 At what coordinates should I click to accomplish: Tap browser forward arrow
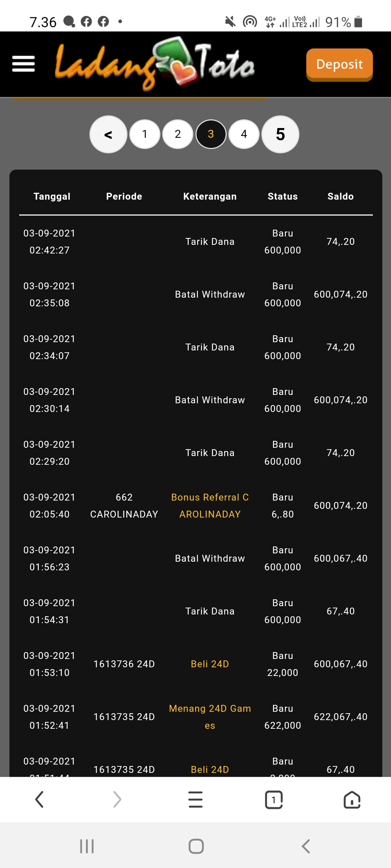point(117,799)
